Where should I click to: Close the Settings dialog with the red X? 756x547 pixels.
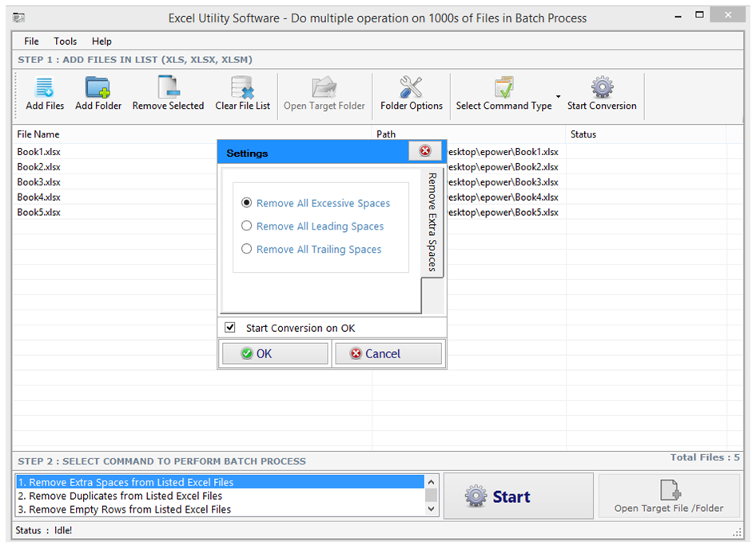coord(425,151)
